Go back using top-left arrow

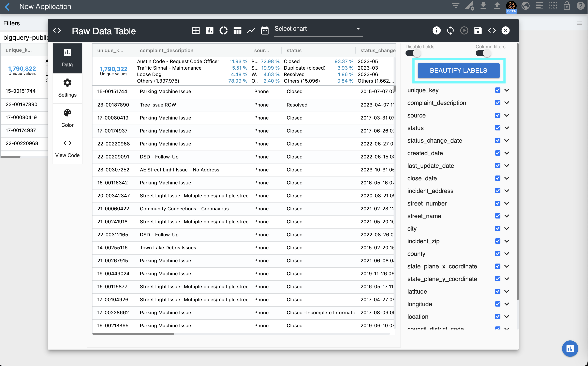[7, 6]
